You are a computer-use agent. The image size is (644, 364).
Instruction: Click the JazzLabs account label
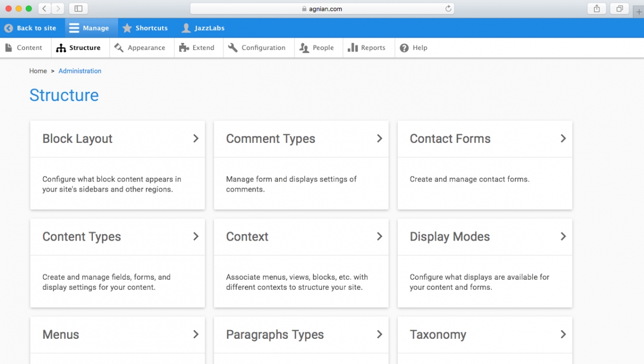coord(210,28)
